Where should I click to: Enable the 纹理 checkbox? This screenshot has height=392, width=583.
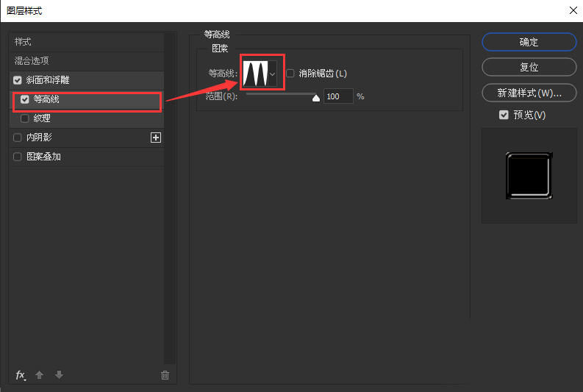(x=25, y=118)
